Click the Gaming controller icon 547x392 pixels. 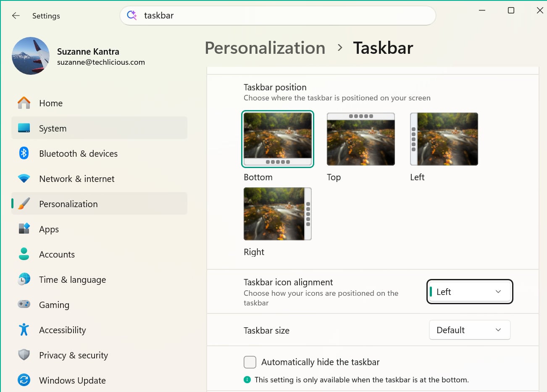(x=24, y=304)
